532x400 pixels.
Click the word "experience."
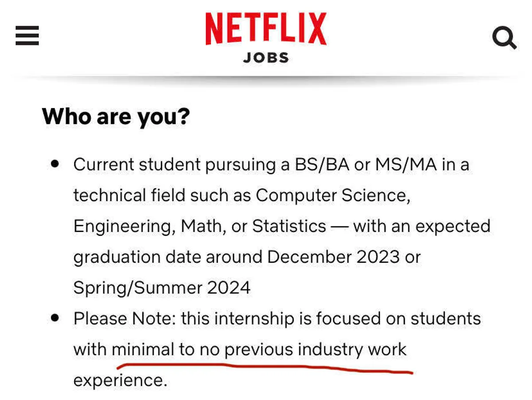(x=120, y=381)
